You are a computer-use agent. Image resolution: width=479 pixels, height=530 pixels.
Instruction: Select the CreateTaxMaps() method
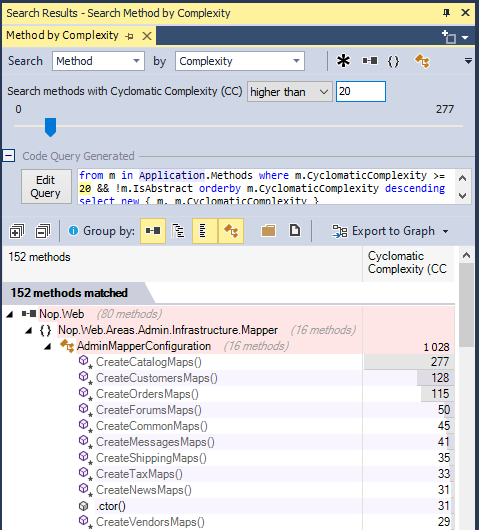tap(139, 474)
